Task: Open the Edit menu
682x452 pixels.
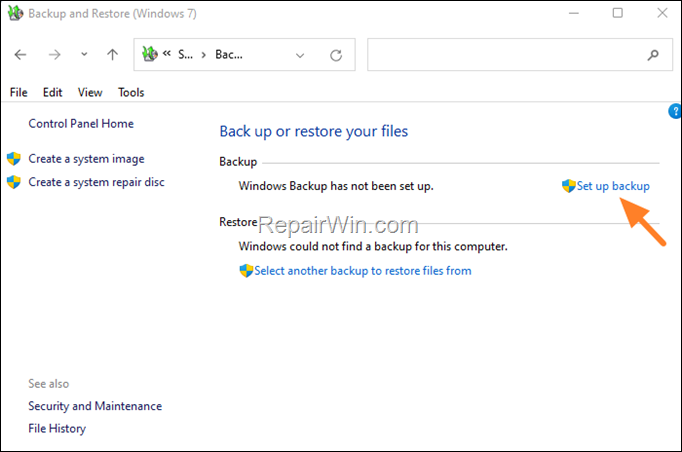Action: tap(53, 92)
